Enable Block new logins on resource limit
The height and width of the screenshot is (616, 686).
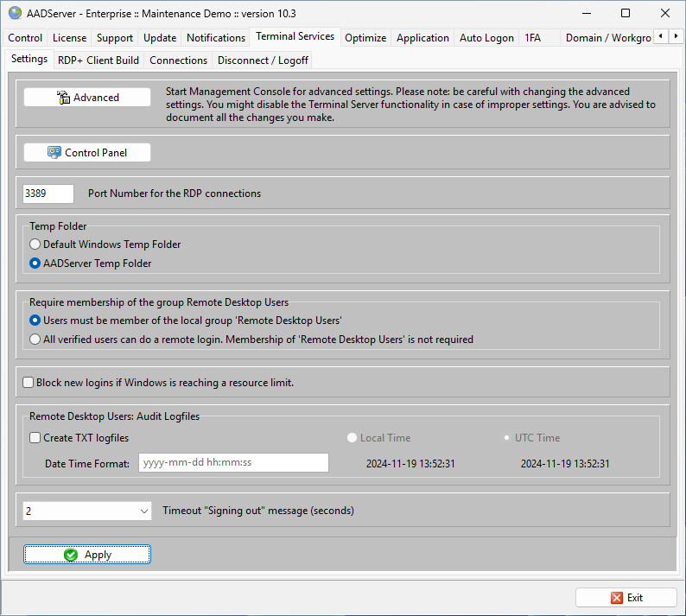pos(29,382)
